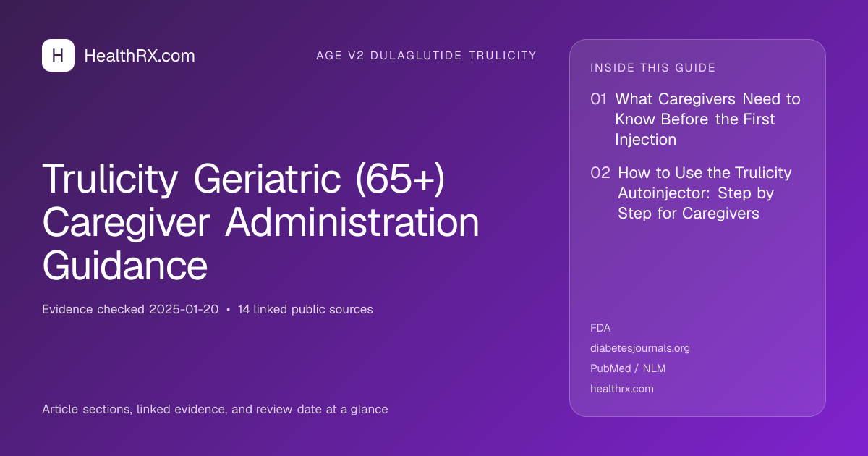Click the 'FDA' source entry
Viewport: 868px width, 456px height.
(600, 328)
